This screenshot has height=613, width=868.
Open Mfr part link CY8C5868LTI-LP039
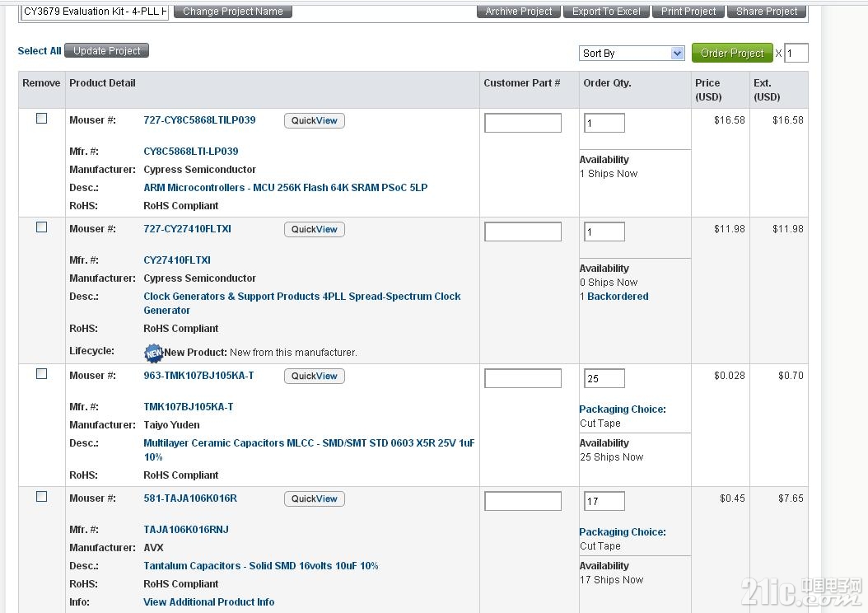click(x=191, y=151)
